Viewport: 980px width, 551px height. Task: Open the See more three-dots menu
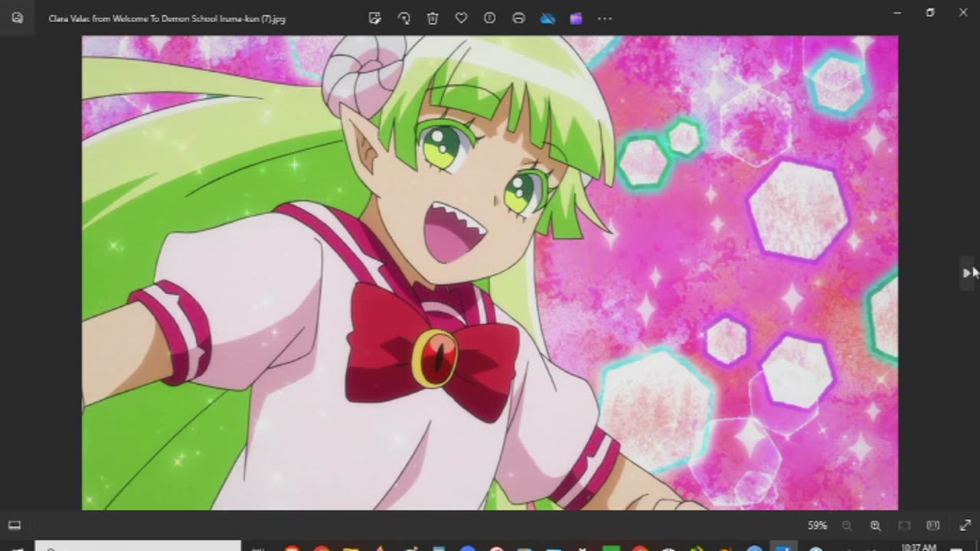pyautogui.click(x=605, y=18)
